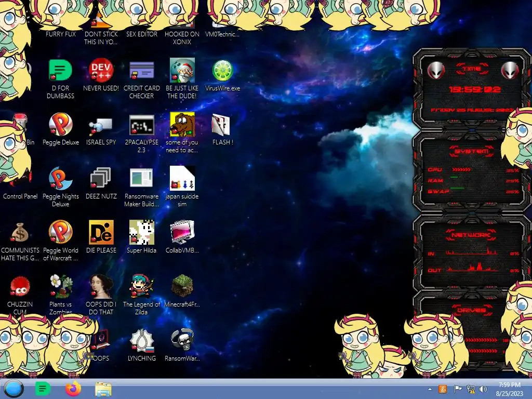This screenshot has width=532, height=399.
Task: Click the right alien head on TIME widget
Action: [510, 71]
